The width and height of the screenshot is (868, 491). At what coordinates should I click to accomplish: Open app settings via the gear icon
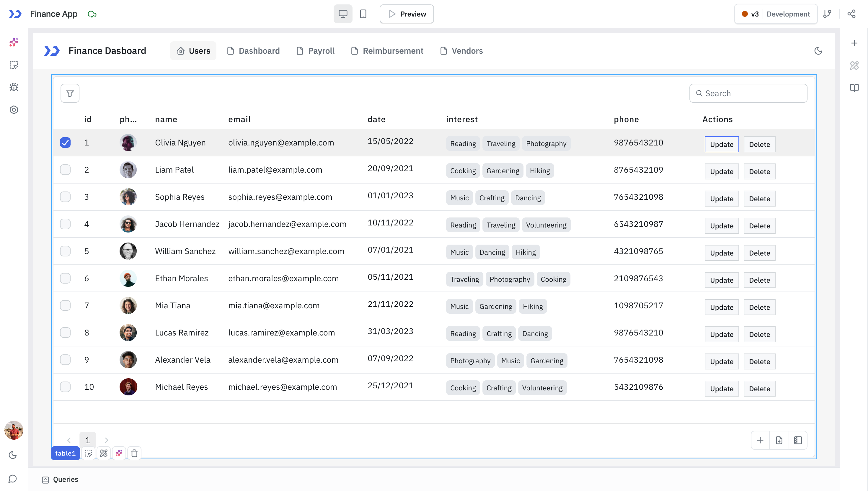14,109
